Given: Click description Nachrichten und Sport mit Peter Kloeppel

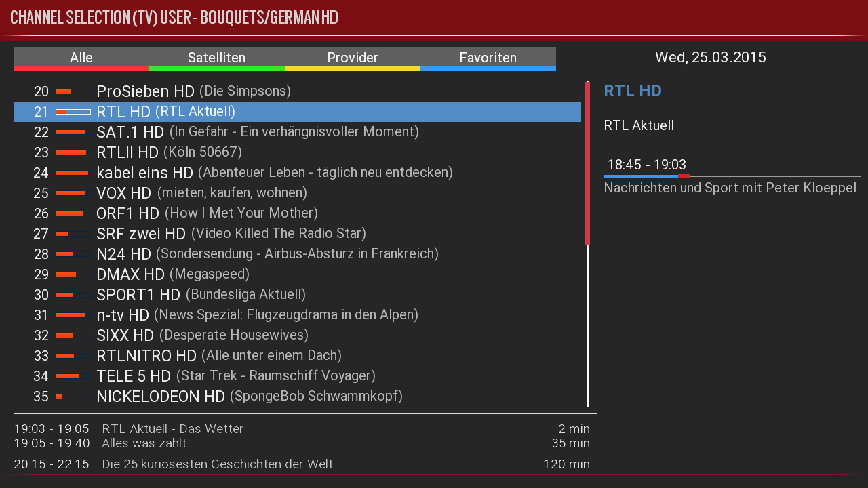Looking at the screenshot, I should (x=730, y=188).
